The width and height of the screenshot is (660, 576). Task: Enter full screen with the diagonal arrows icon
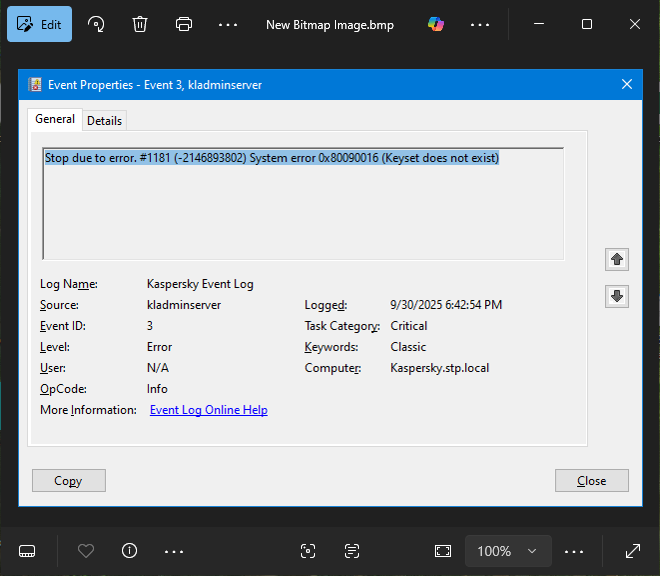click(633, 551)
